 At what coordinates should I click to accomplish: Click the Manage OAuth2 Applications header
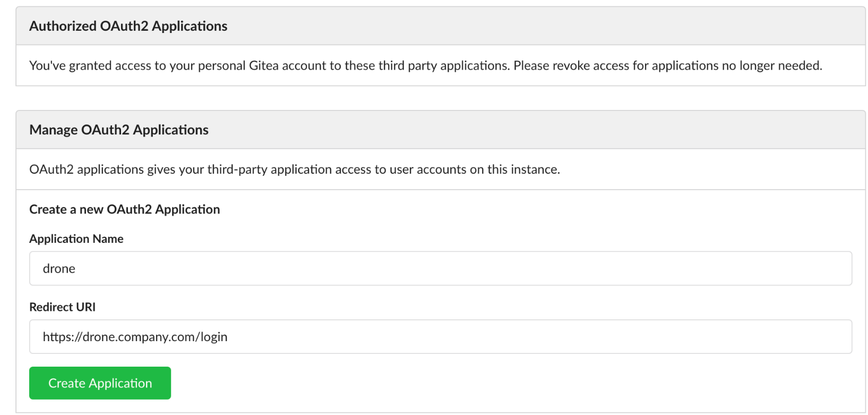click(119, 130)
